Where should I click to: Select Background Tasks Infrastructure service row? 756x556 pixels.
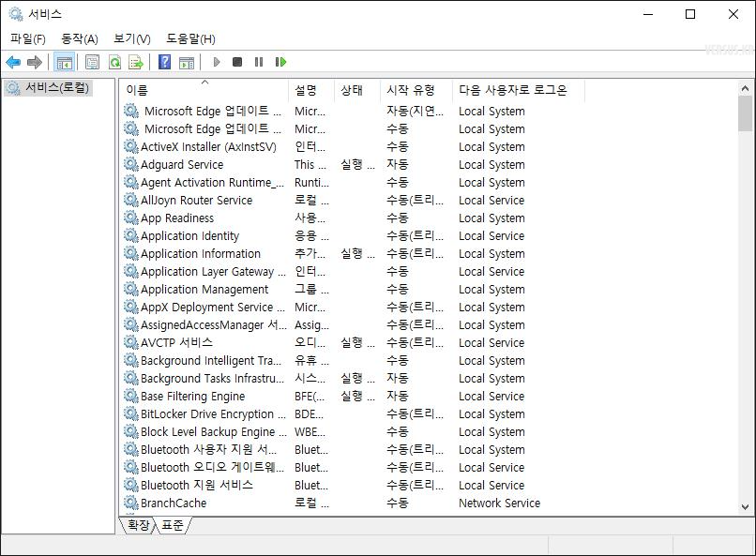pyautogui.click(x=353, y=378)
